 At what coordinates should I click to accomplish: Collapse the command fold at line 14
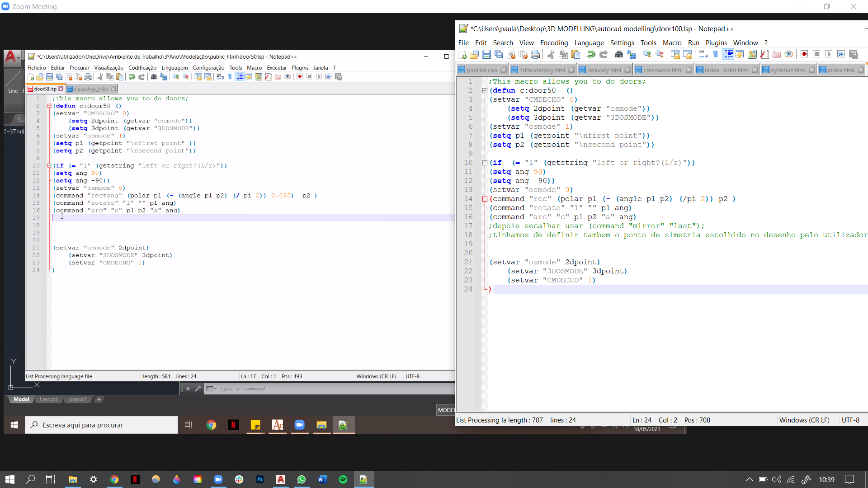click(x=485, y=199)
